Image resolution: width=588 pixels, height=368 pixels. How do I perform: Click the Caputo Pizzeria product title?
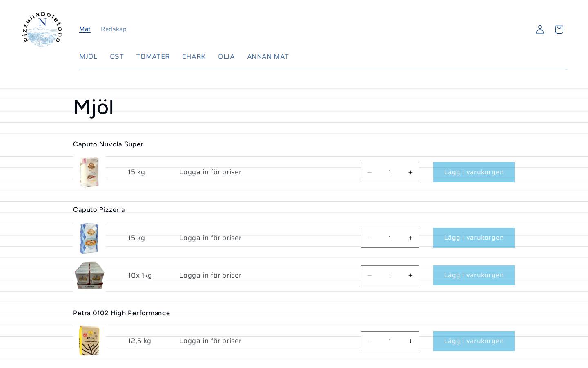pyautogui.click(x=99, y=209)
